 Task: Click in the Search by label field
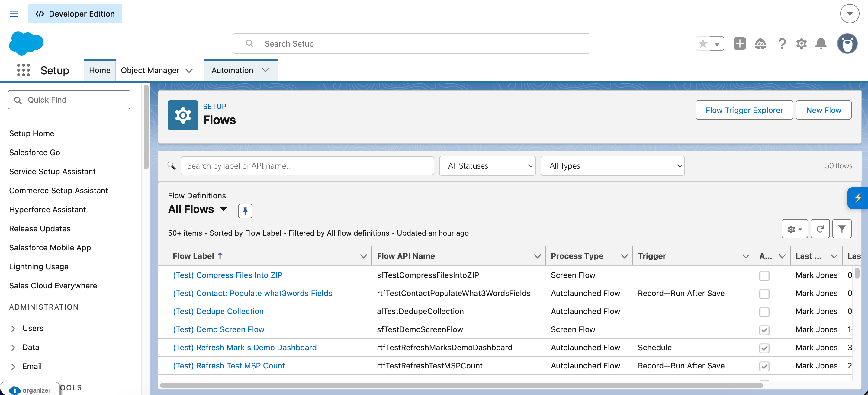pyautogui.click(x=307, y=165)
